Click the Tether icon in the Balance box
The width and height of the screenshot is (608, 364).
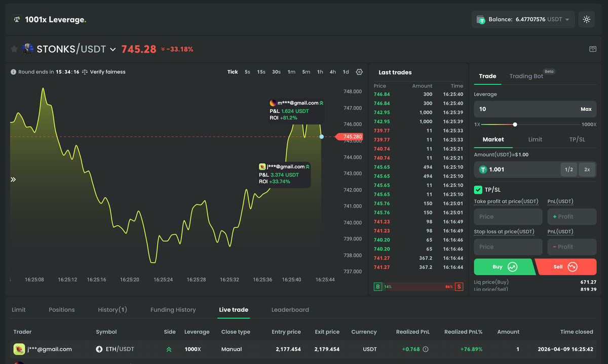pyautogui.click(x=481, y=19)
